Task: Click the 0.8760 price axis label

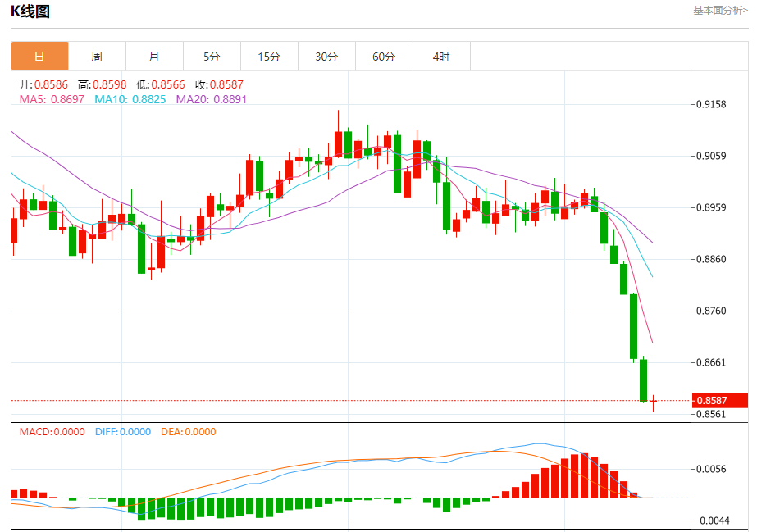Action: click(x=711, y=311)
